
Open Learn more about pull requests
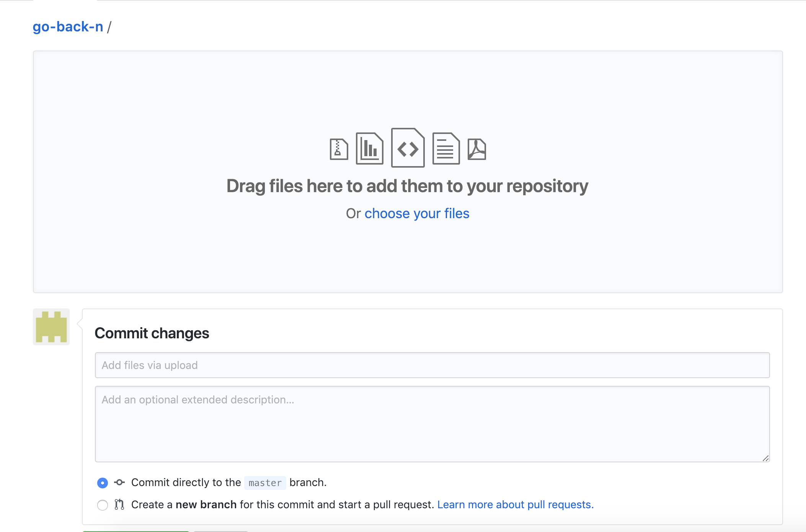[x=516, y=504]
